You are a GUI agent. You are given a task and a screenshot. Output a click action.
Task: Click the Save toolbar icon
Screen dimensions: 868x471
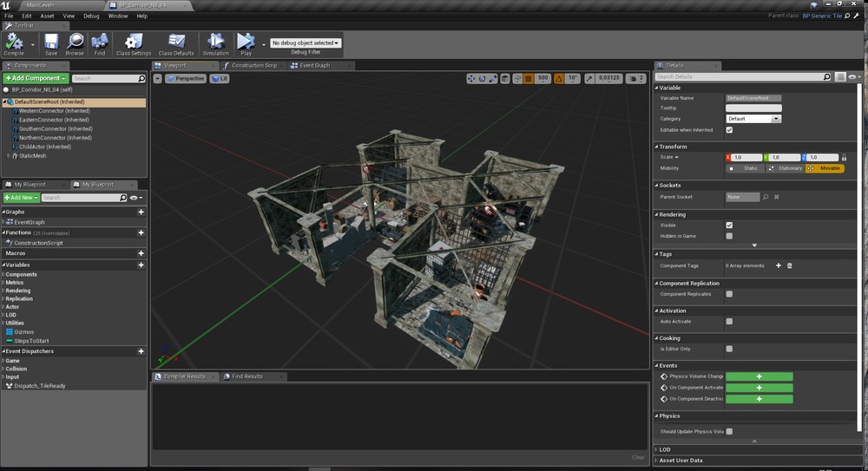click(x=51, y=42)
